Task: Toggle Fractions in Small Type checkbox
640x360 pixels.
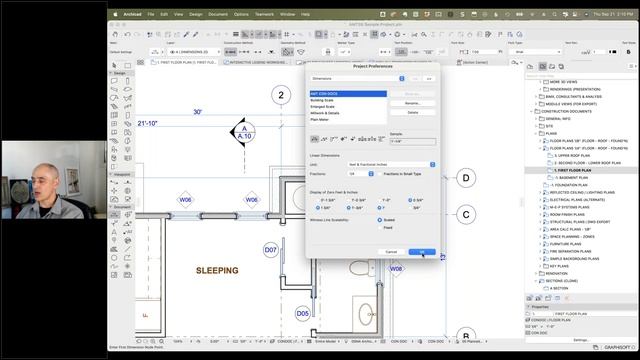Action: (x=380, y=174)
